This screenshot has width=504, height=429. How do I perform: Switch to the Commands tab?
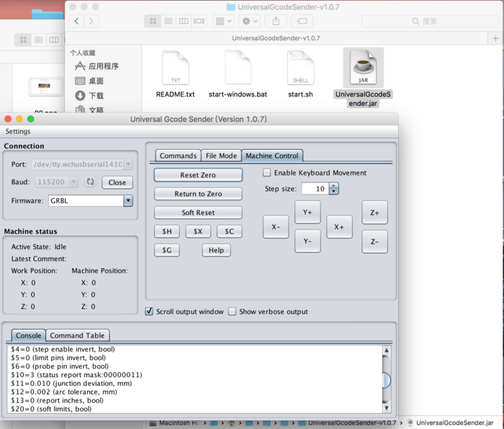(178, 156)
